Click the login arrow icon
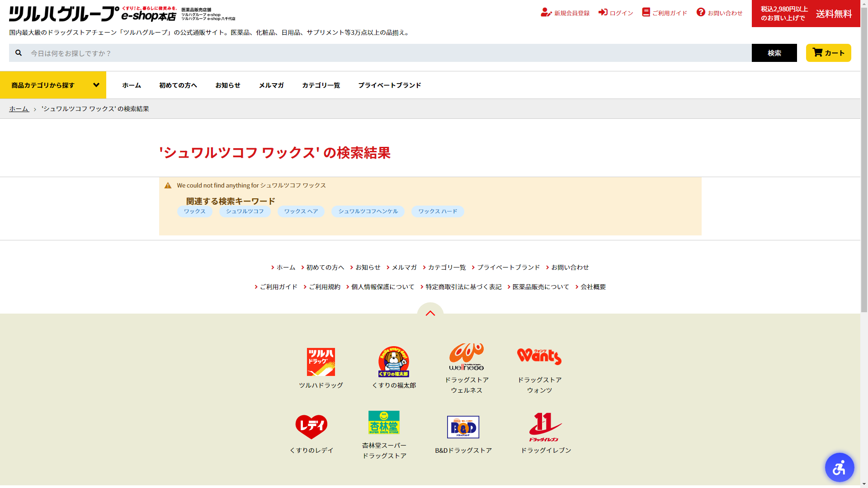The image size is (868, 488). tap(603, 12)
